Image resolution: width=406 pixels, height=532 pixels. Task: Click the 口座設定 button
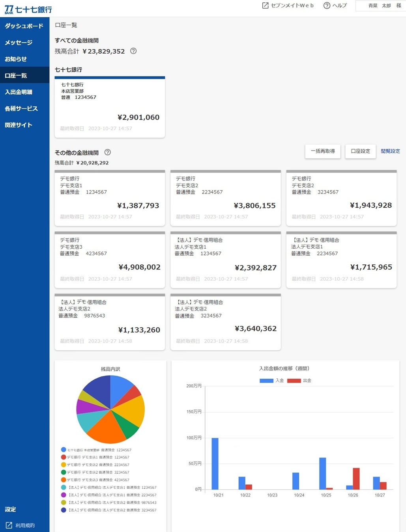361,151
